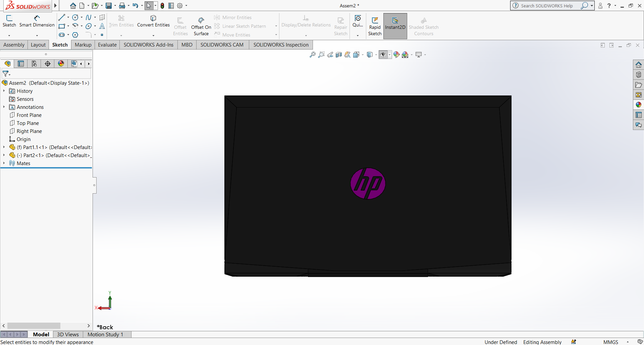The height and width of the screenshot is (345, 644).
Task: Click the FeatureManager horizontal scrollbar
Action: click(34, 326)
